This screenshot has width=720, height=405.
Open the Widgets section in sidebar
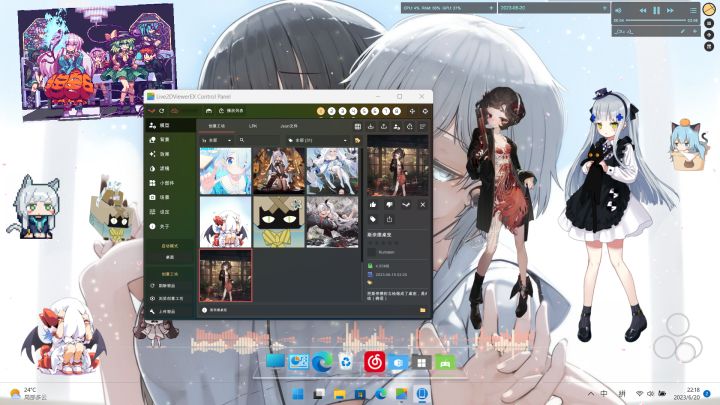[x=170, y=183]
